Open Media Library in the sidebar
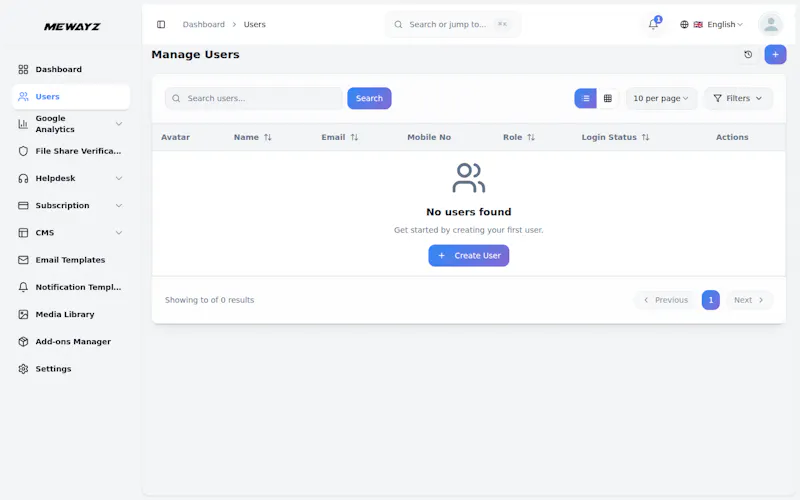This screenshot has height=500, width=800. click(x=71, y=314)
